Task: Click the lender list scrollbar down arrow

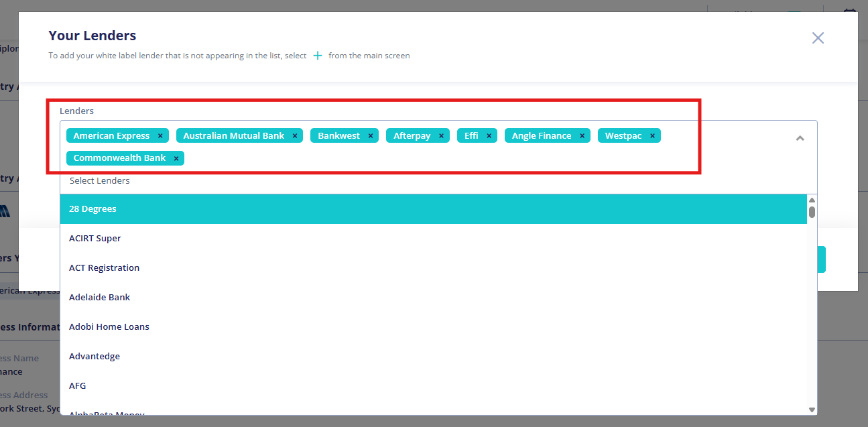Action: click(x=812, y=410)
